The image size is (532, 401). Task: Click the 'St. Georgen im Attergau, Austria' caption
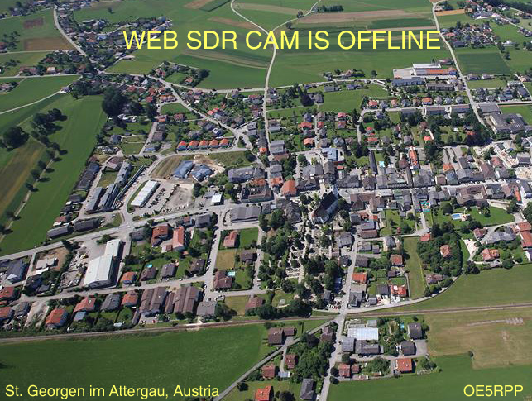point(112,391)
